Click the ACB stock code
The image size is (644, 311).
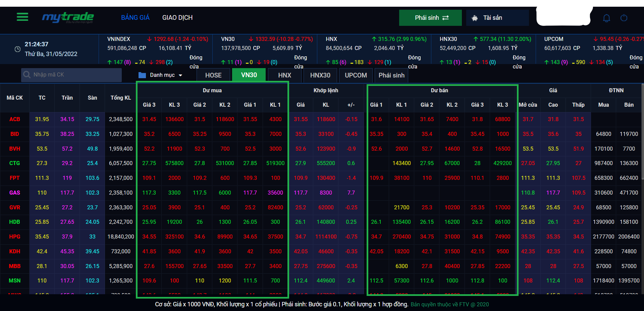pyautogui.click(x=15, y=119)
